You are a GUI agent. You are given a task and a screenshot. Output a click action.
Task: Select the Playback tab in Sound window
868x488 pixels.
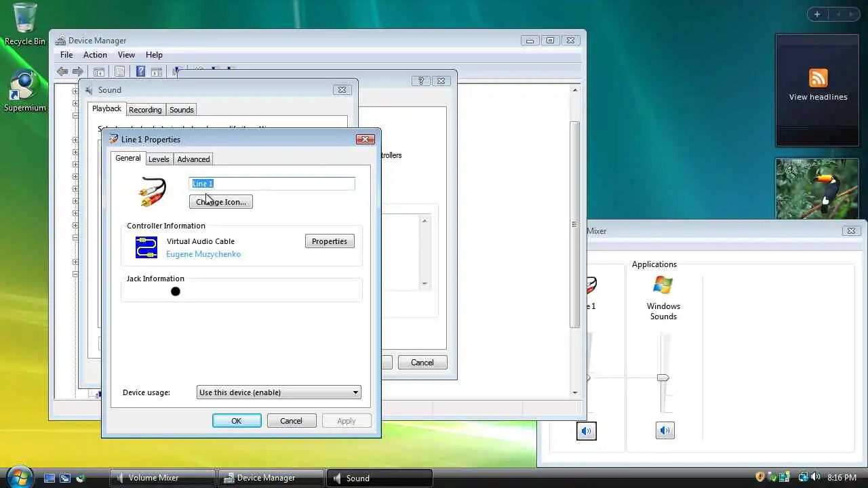coord(106,108)
